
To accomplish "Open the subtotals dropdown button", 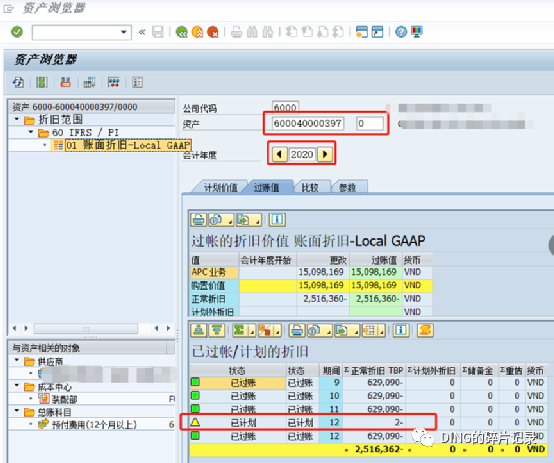I will [270, 330].
